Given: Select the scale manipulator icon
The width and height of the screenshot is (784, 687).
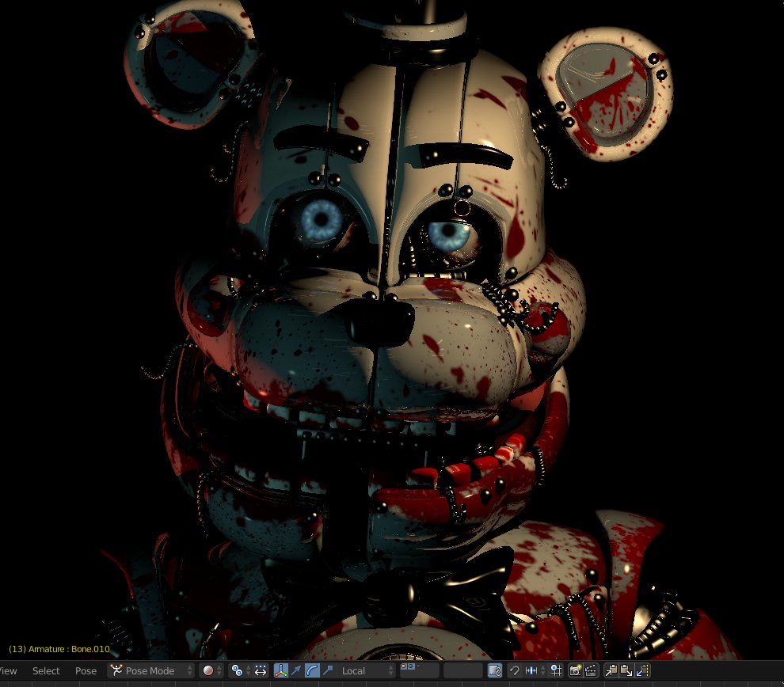Looking at the screenshot, I should [328, 670].
